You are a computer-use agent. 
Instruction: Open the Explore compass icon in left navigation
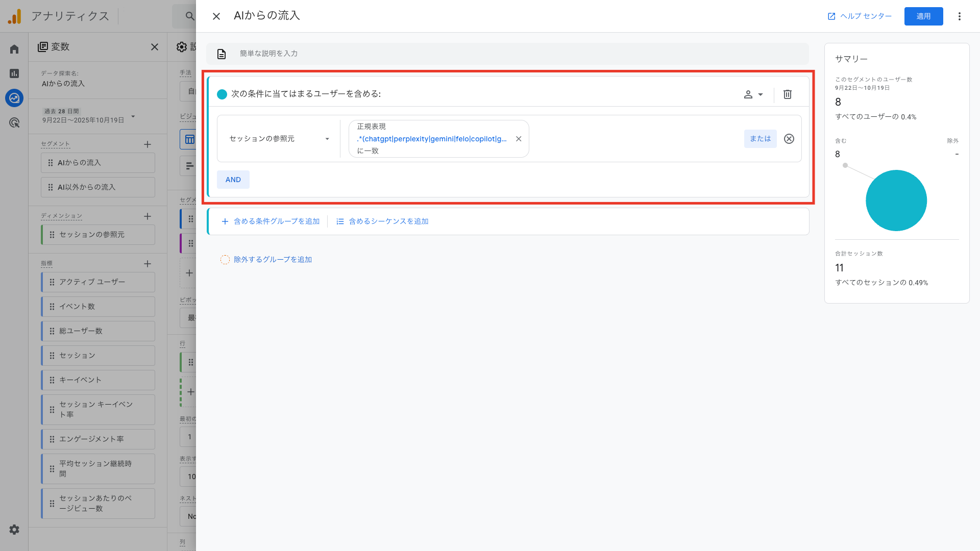click(x=14, y=98)
